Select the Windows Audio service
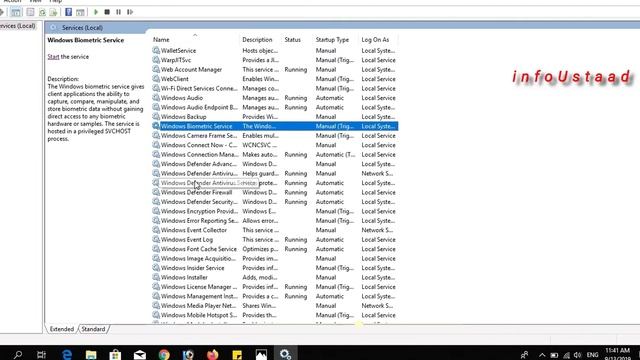The height and width of the screenshot is (360, 640). 275,98
